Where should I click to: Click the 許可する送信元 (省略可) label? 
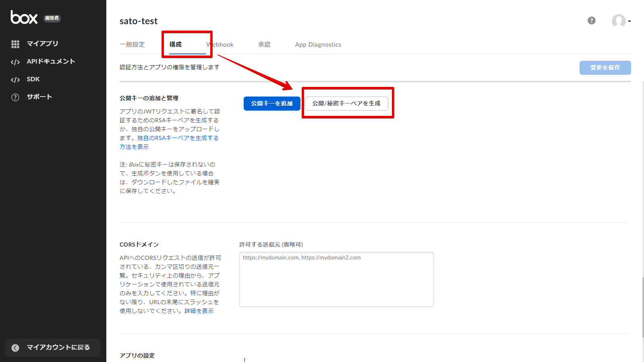(x=271, y=245)
